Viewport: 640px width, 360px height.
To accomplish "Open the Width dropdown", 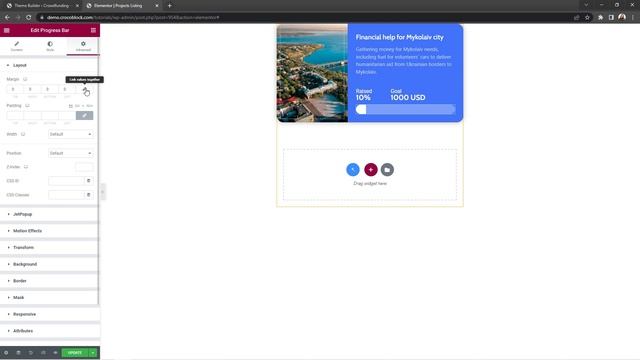I will pyautogui.click(x=71, y=134).
